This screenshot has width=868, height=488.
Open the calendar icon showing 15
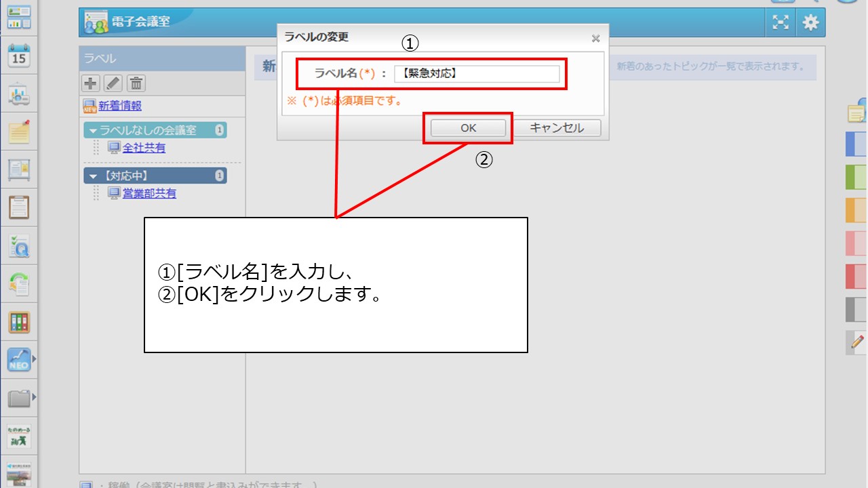tap(19, 56)
